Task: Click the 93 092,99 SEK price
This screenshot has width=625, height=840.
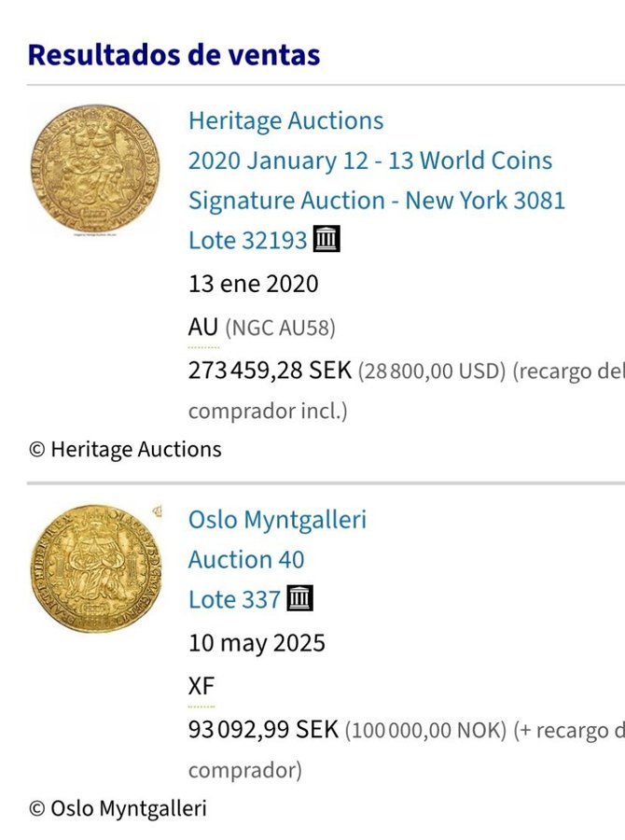Action: click(263, 730)
